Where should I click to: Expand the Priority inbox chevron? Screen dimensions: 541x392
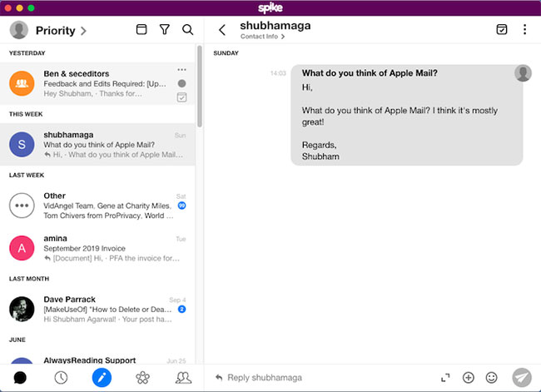[x=82, y=31]
